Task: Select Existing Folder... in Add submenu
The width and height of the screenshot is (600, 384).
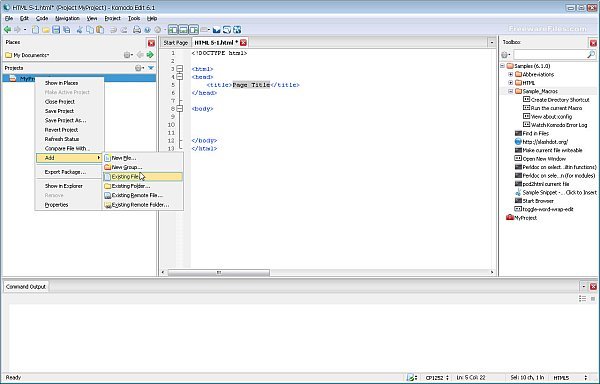Action: point(143,186)
